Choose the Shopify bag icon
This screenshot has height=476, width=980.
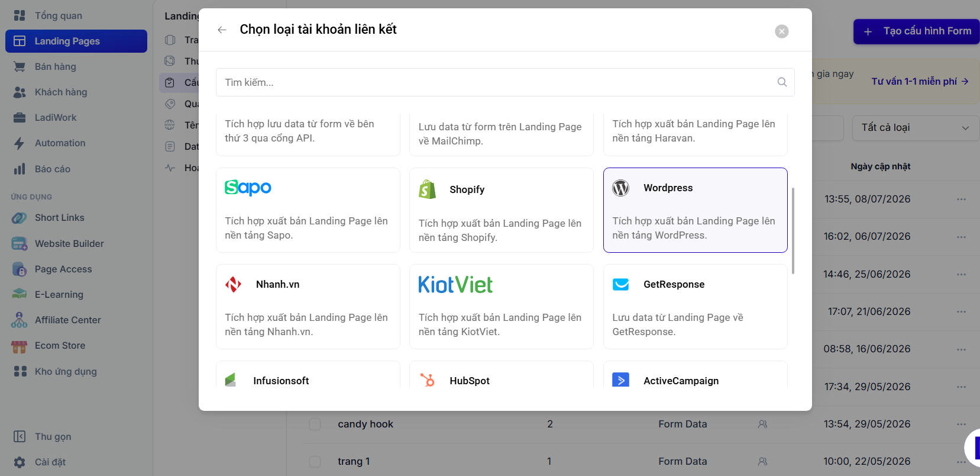pyautogui.click(x=427, y=189)
